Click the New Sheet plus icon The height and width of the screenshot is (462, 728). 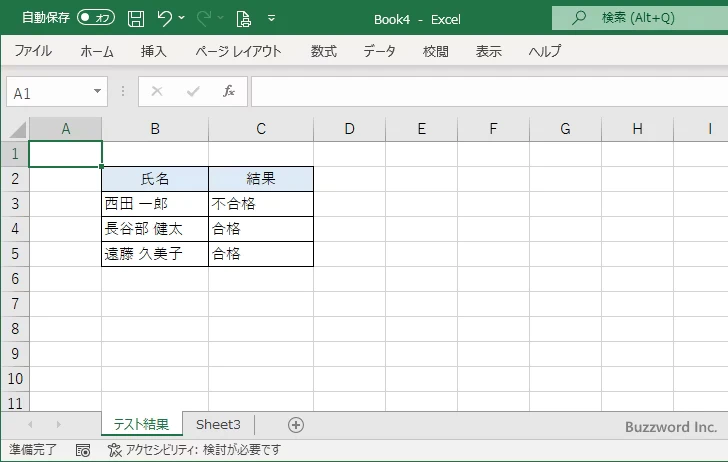point(296,425)
